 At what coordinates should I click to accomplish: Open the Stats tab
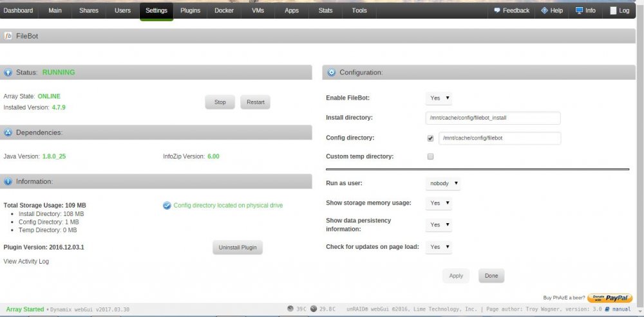pos(325,11)
